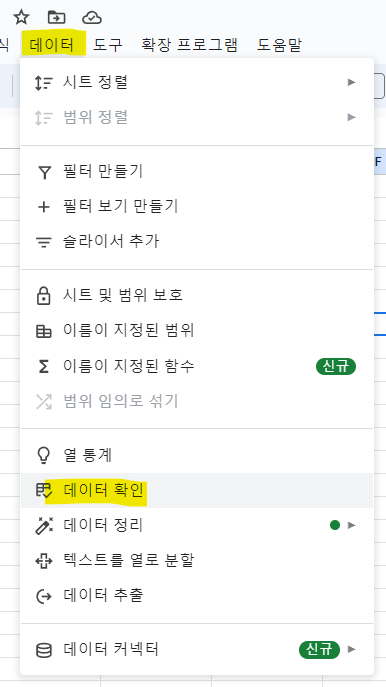This screenshot has height=687, width=386.
Task: Click the magic wand icon for 데이터 정리
Action: pos(43,525)
